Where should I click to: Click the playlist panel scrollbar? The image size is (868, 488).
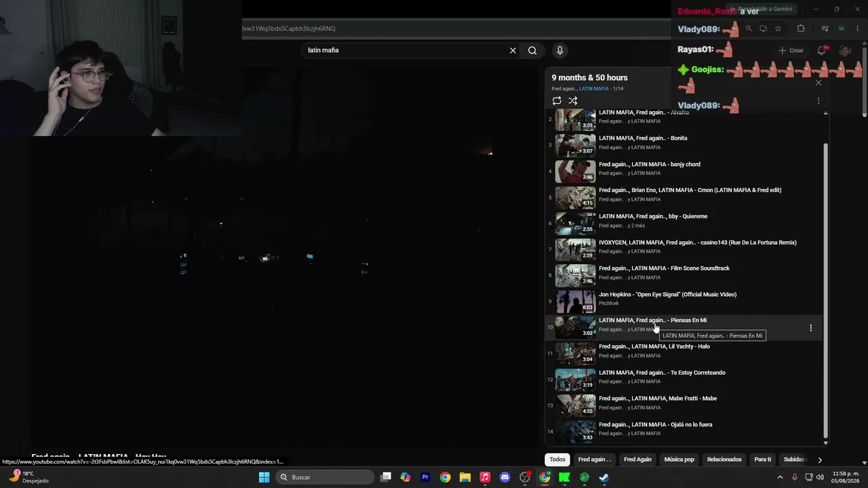click(825, 290)
